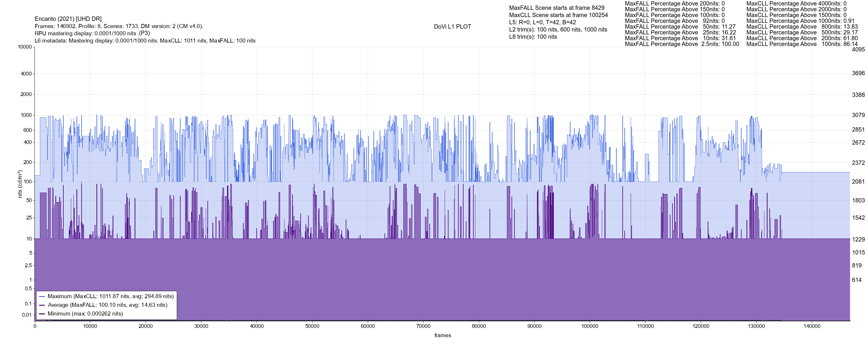This screenshot has height=347, width=868.
Task: Click the 100000 frame tick label
Action: coord(590,326)
